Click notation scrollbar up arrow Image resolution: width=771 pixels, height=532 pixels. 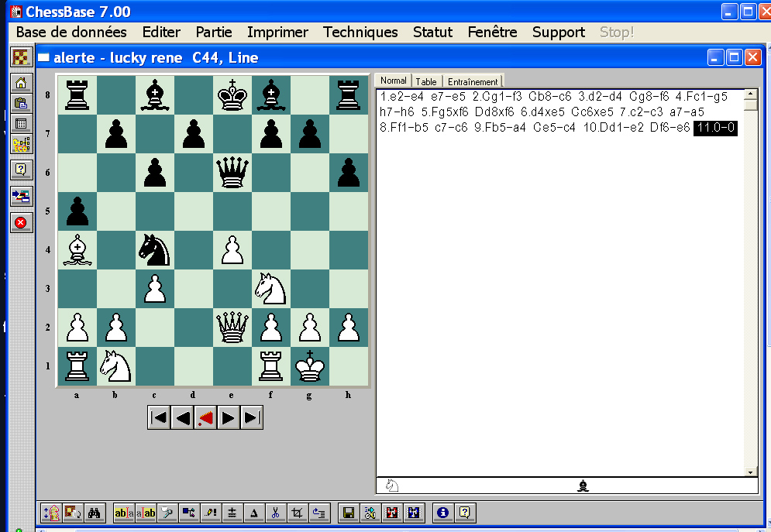pyautogui.click(x=750, y=94)
